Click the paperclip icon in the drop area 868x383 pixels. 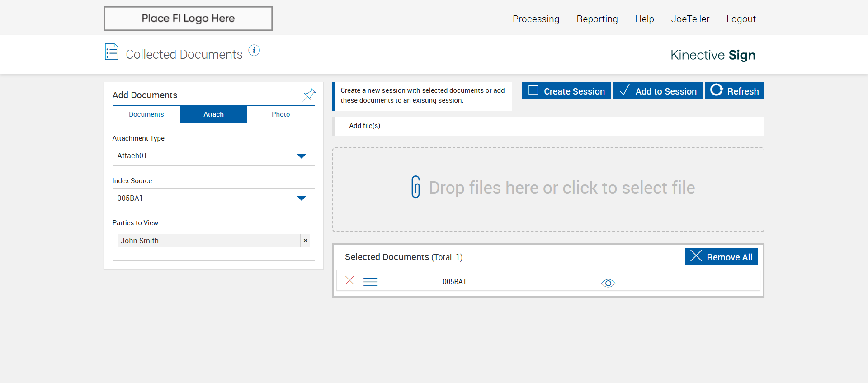pyautogui.click(x=415, y=187)
